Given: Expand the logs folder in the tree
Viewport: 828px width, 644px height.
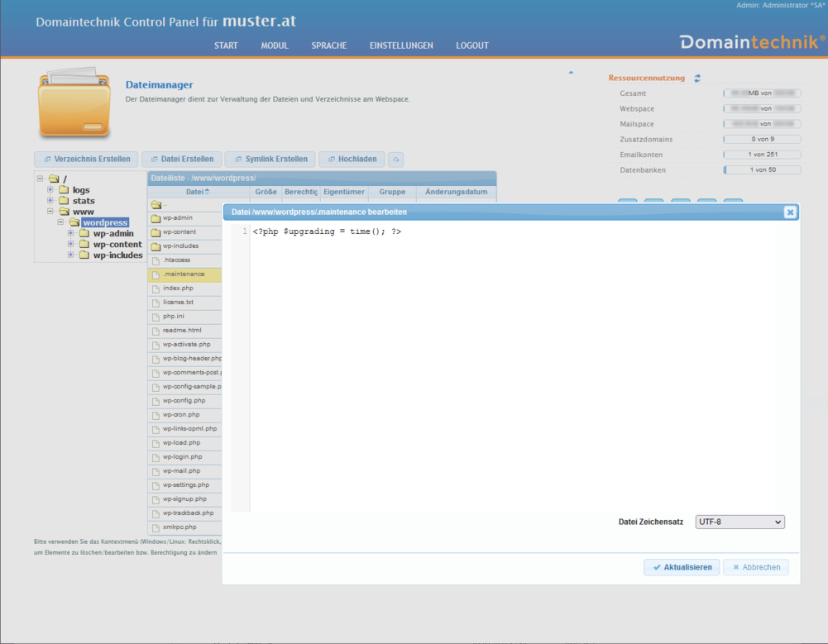Looking at the screenshot, I should 50,190.
